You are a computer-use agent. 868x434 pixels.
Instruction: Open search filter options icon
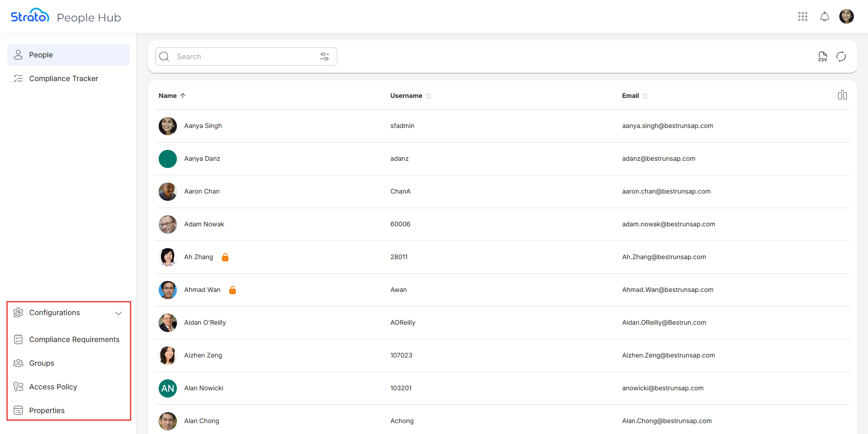[x=325, y=56]
